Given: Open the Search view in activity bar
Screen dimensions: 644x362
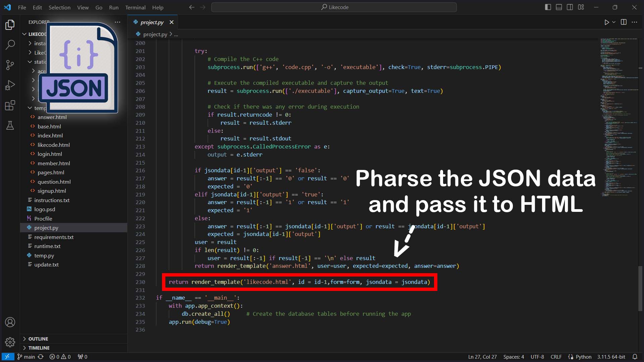Looking at the screenshot, I should 10,45.
